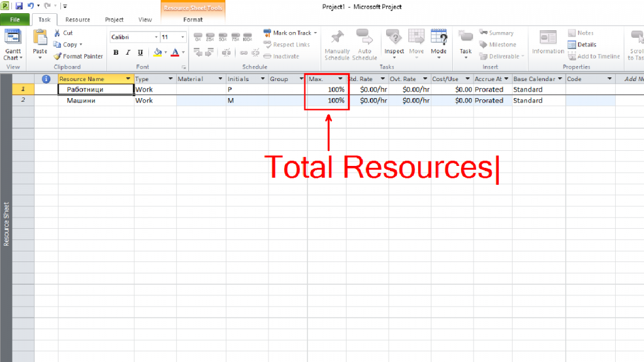Click the Unlink Tasks icon

point(255,53)
